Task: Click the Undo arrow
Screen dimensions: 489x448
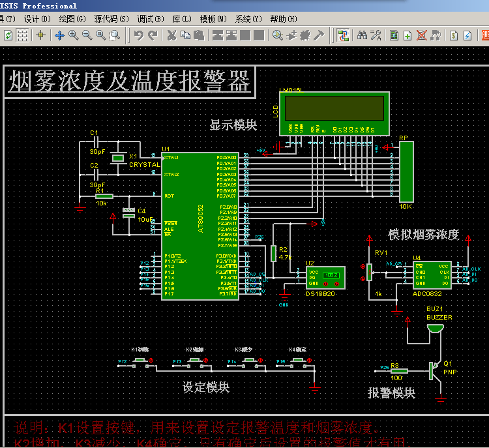Action: tap(138, 35)
